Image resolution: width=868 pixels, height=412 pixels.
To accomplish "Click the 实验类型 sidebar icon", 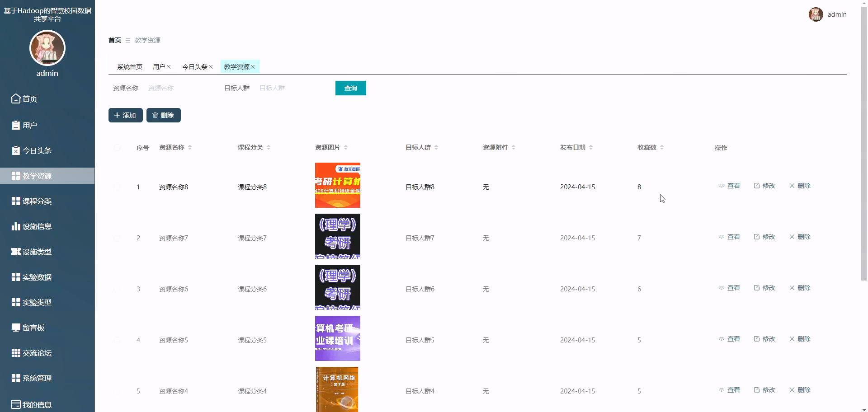I will 16,302.
